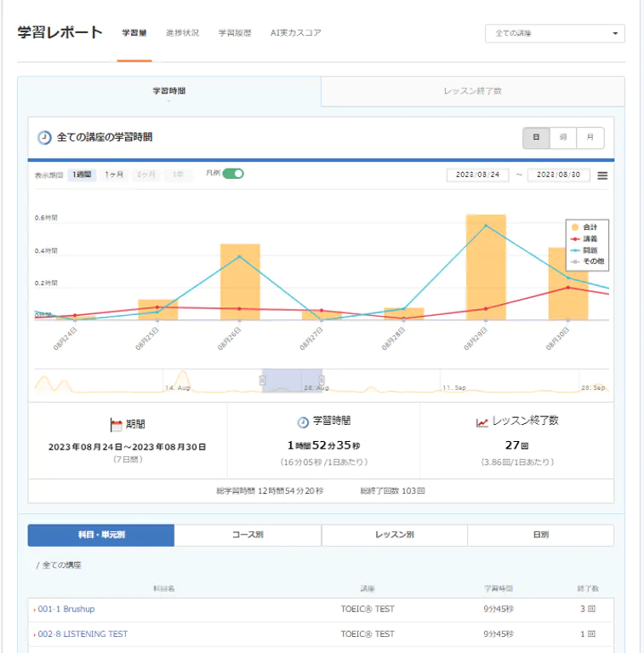Toggle the 講義 line in the legend
This screenshot has height=653, width=644.
(585, 239)
